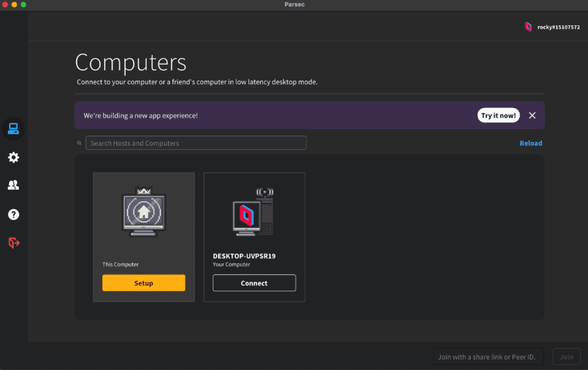Open Settings gear in sidebar
The width and height of the screenshot is (588, 370).
(x=14, y=157)
